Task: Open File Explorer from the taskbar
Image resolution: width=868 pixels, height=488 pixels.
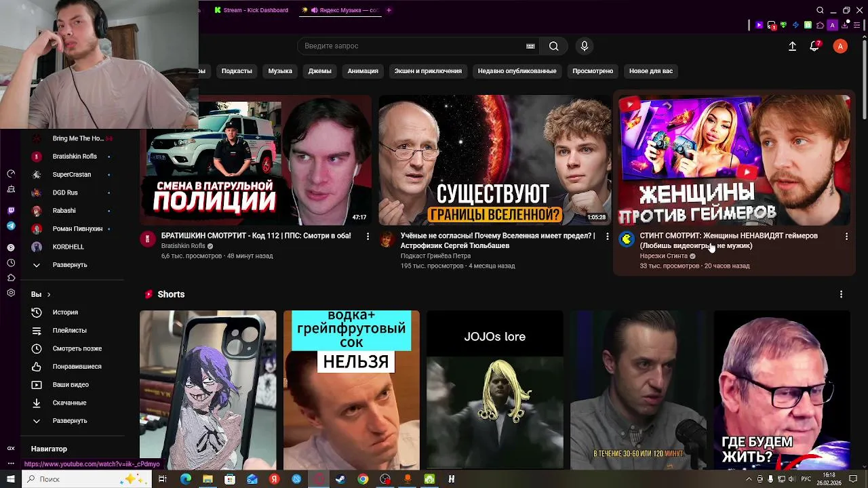Action: coord(208,479)
